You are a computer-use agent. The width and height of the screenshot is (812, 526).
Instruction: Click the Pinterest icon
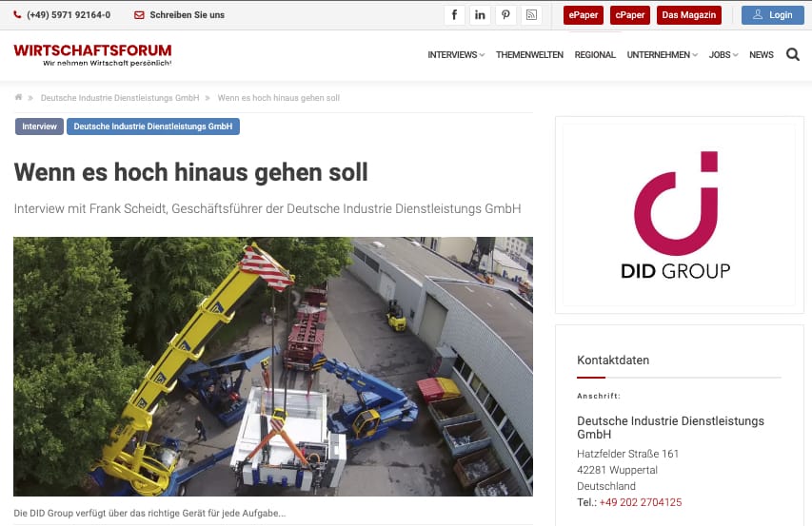click(x=505, y=15)
